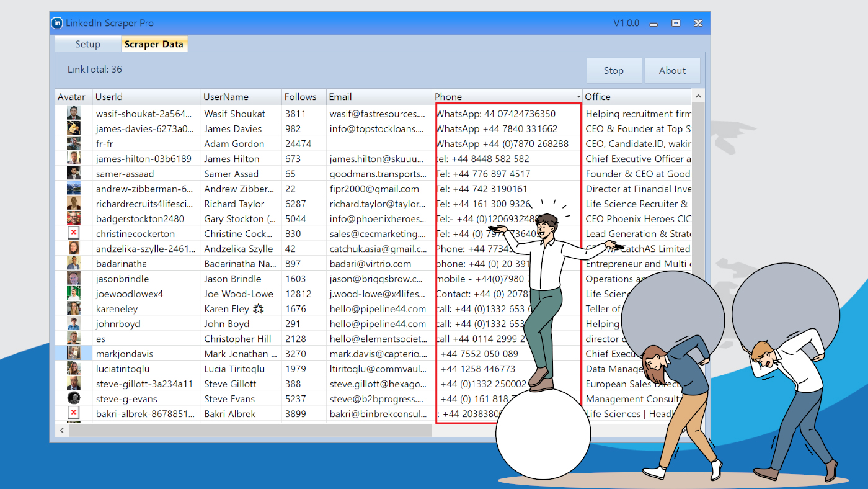Sort by the UserId column header
Screen dimensions: 868x489
(147, 97)
